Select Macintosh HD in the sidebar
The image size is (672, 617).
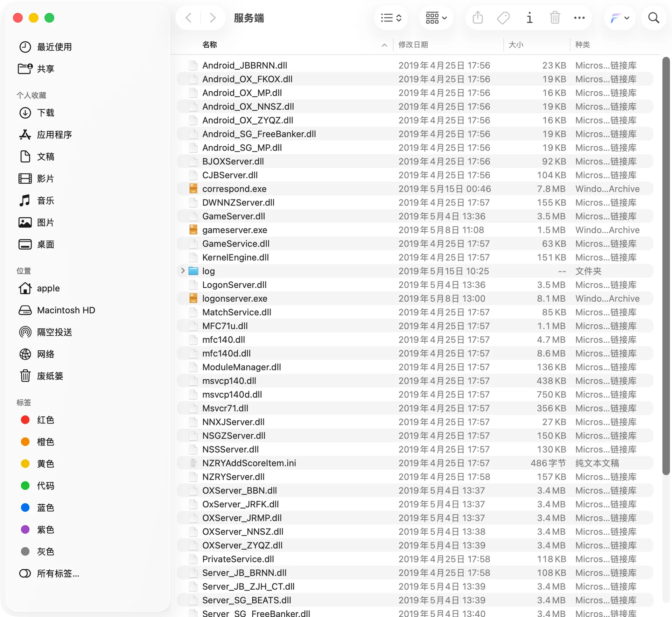click(57, 310)
